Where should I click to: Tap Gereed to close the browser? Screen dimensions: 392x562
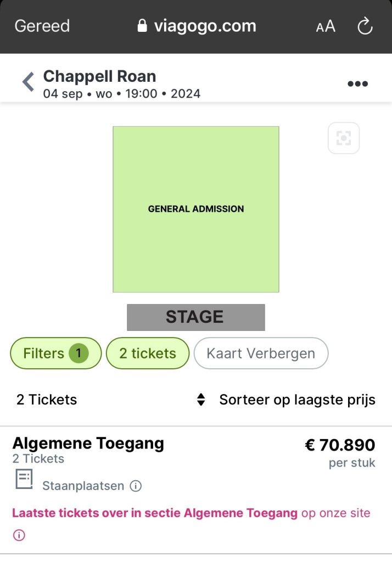click(42, 26)
